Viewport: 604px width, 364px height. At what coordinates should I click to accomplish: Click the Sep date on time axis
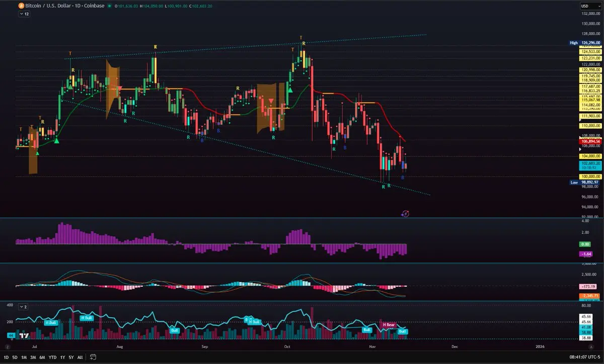pos(204,347)
